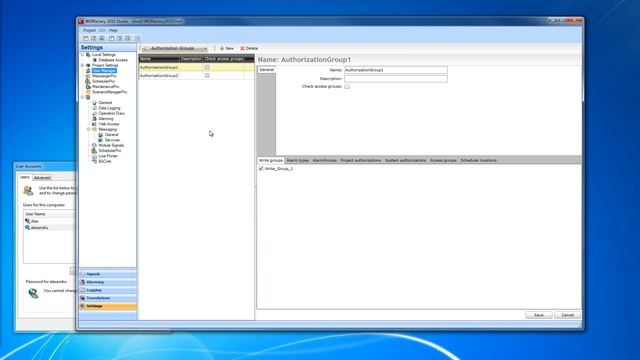The width and height of the screenshot is (640, 360).
Task: Click the Signals icon in the bottom navigation
Action: tap(83, 274)
